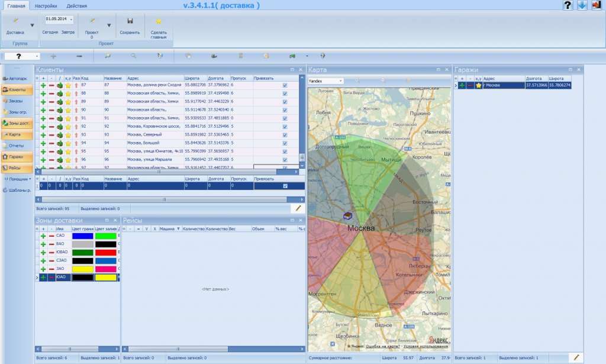Click the blue download arrow icon
This screenshot has width=606, height=364.
click(582, 5)
